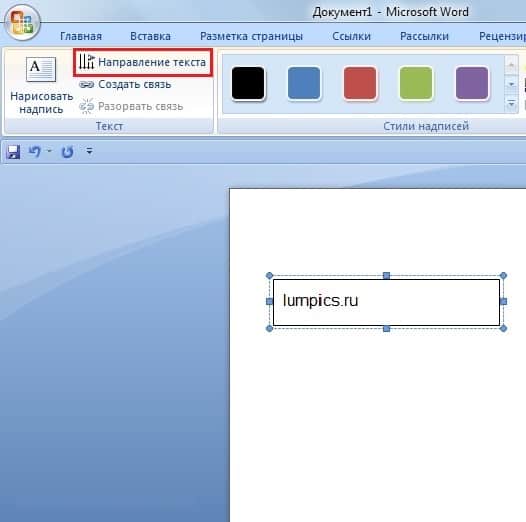This screenshot has width=526, height=522.
Task: Click the Redo arrow icon
Action: pos(67,152)
